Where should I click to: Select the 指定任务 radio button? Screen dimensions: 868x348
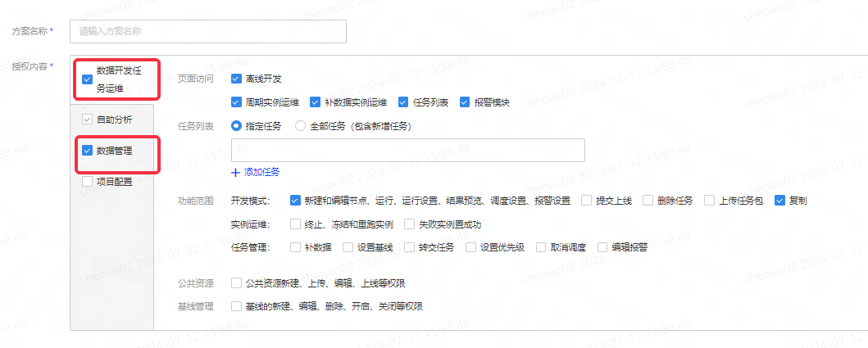[x=236, y=125]
